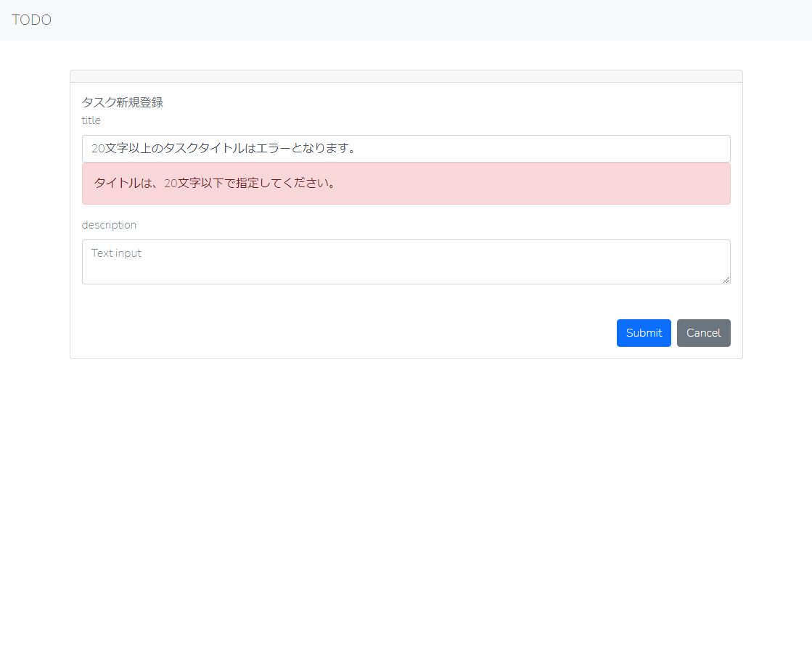This screenshot has height=653, width=812.
Task: Submit the new task form
Action: [644, 332]
